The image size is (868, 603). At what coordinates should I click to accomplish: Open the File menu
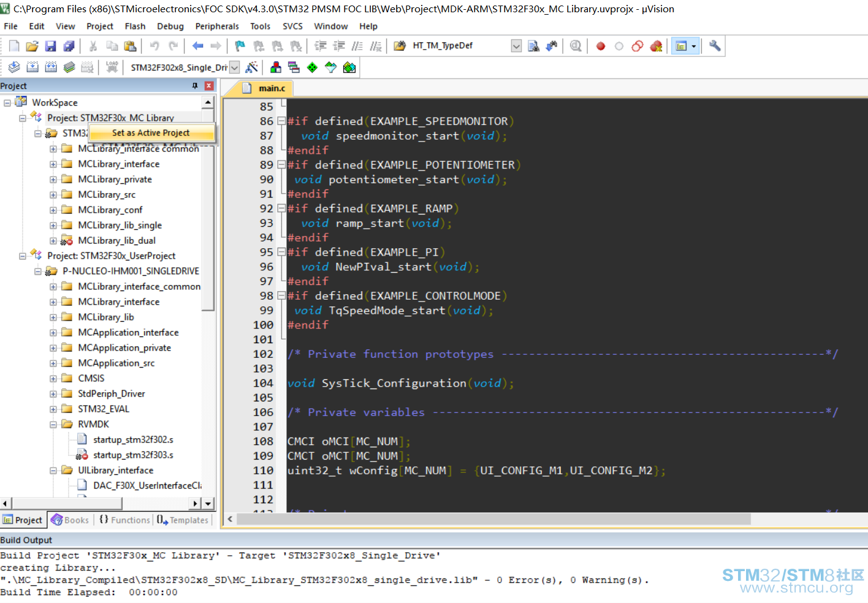[x=10, y=26]
